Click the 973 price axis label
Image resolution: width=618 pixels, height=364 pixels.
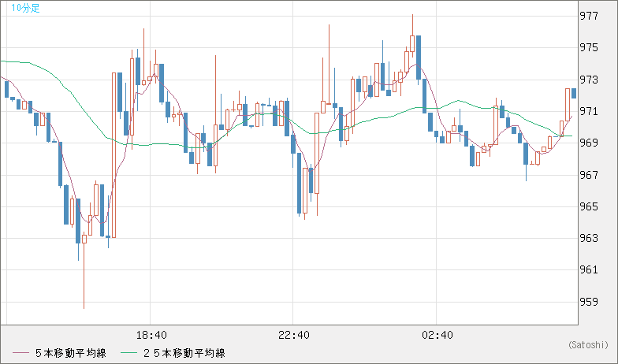tap(589, 80)
